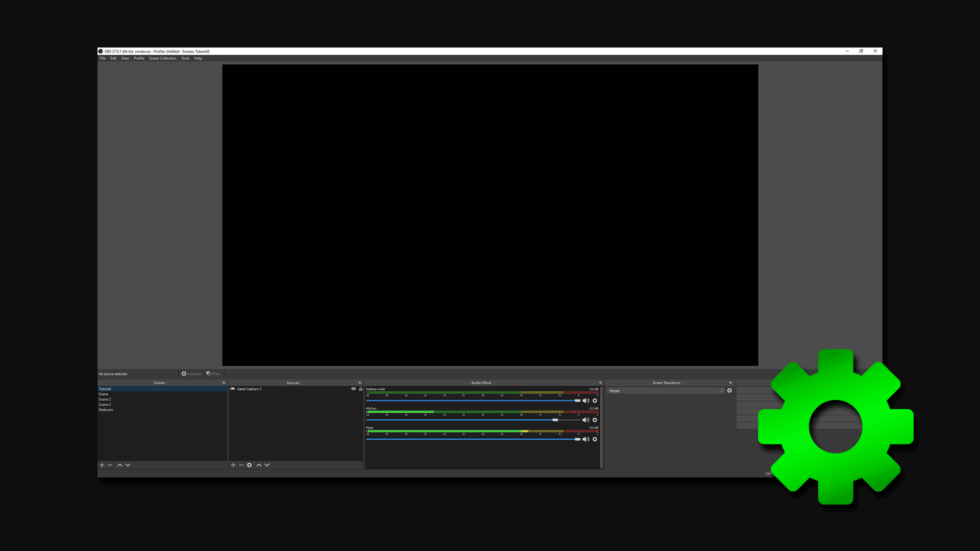Click the game controller icon of Game Capture 2
This screenshot has width=980, height=551.
coord(232,389)
